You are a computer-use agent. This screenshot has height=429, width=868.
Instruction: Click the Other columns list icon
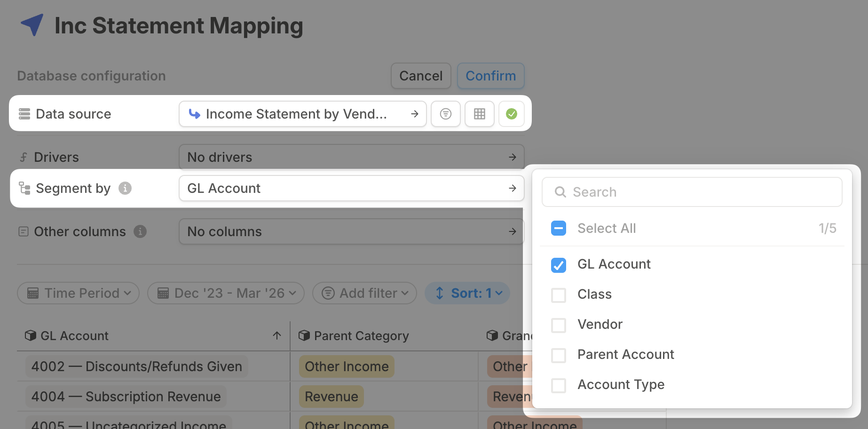coord(24,231)
